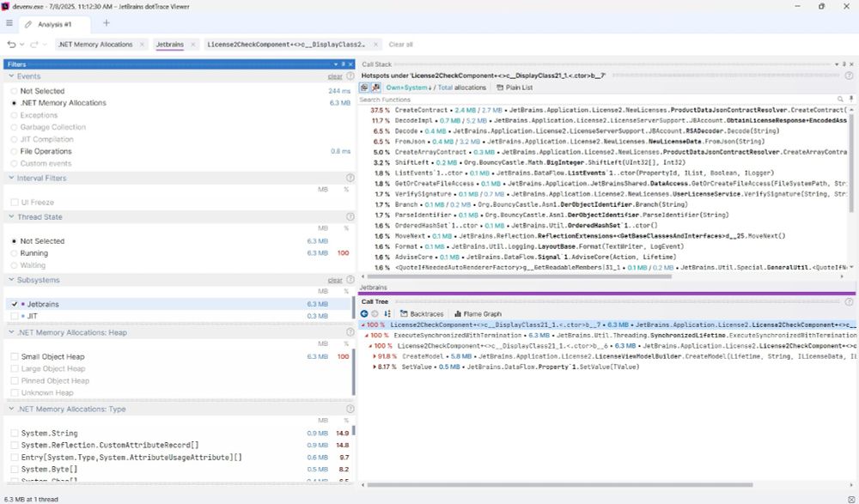The width and height of the screenshot is (859, 504).
Task: Add a new analysis tab with plus
Action: (107, 23)
